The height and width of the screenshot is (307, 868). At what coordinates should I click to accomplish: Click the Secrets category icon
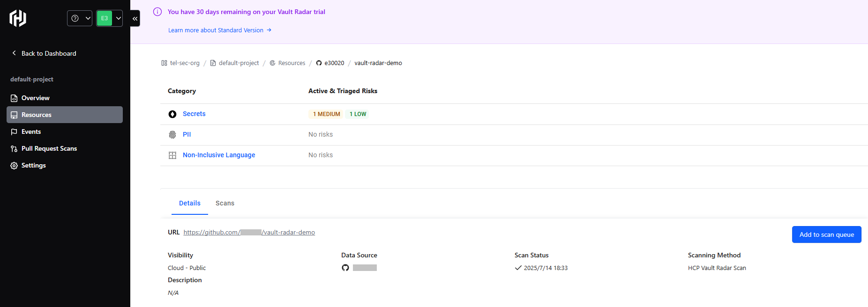172,114
